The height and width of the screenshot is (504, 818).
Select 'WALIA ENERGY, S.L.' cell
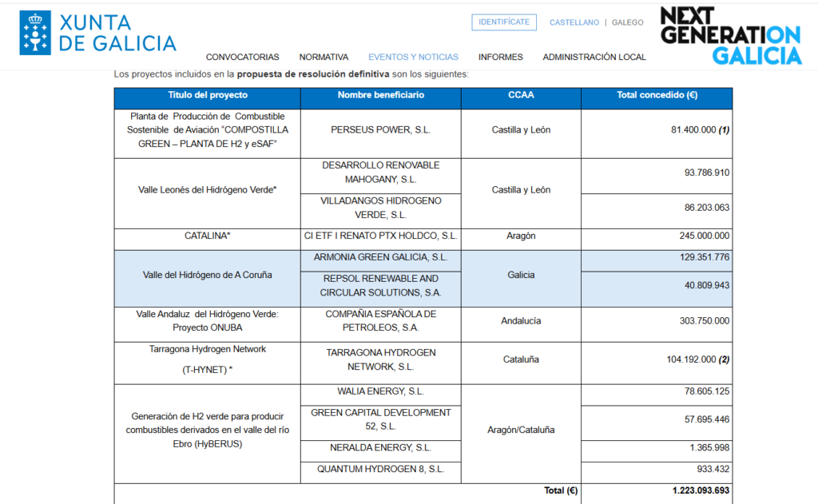(381, 395)
